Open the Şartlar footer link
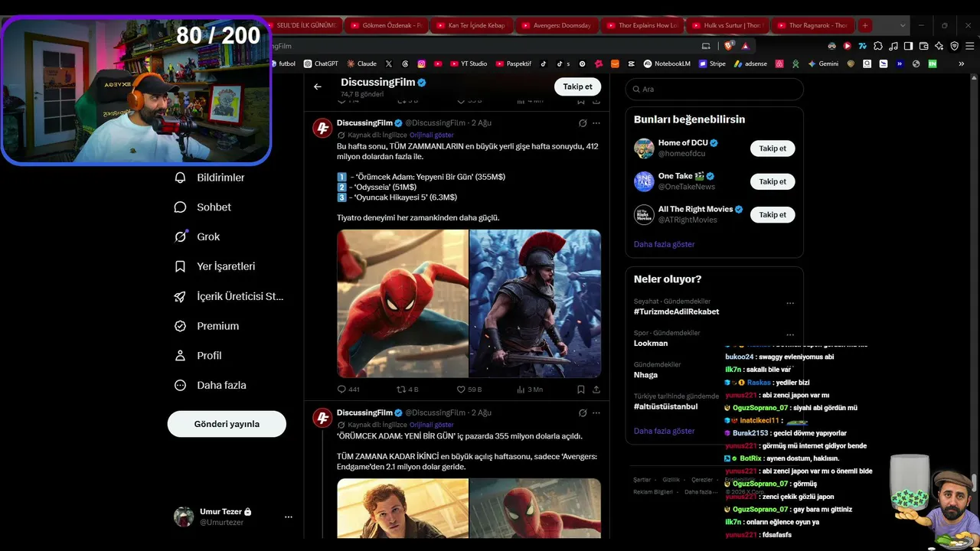 click(642, 480)
